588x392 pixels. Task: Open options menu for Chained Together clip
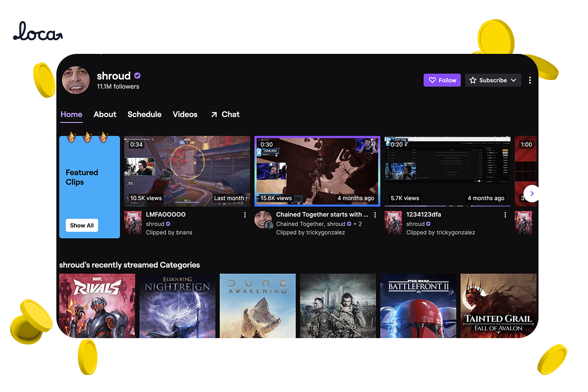coord(375,215)
